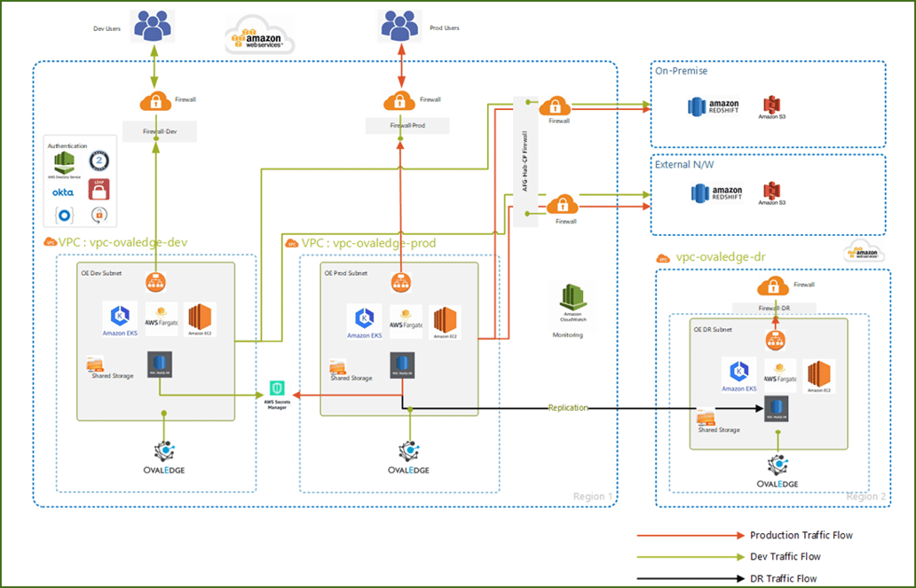Select the LDAP lock icon in Authentication

tap(98, 188)
